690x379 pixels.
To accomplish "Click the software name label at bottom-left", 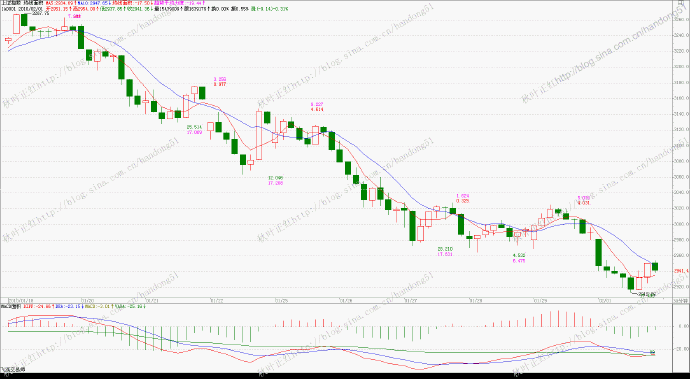I will 13,370.
